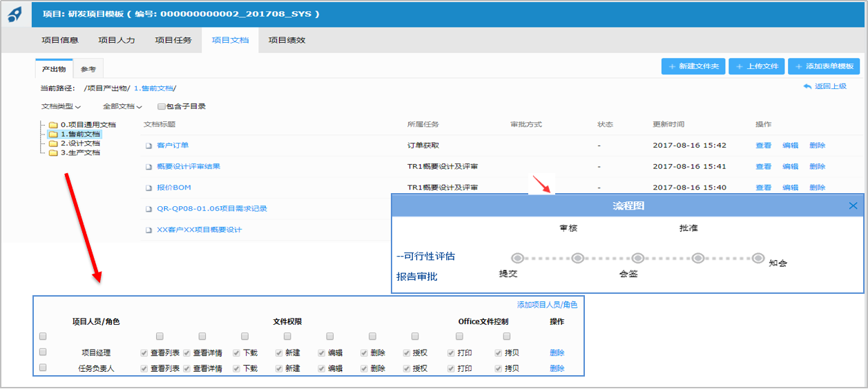Click the 会签 node in flowchart

pyautogui.click(x=638, y=259)
